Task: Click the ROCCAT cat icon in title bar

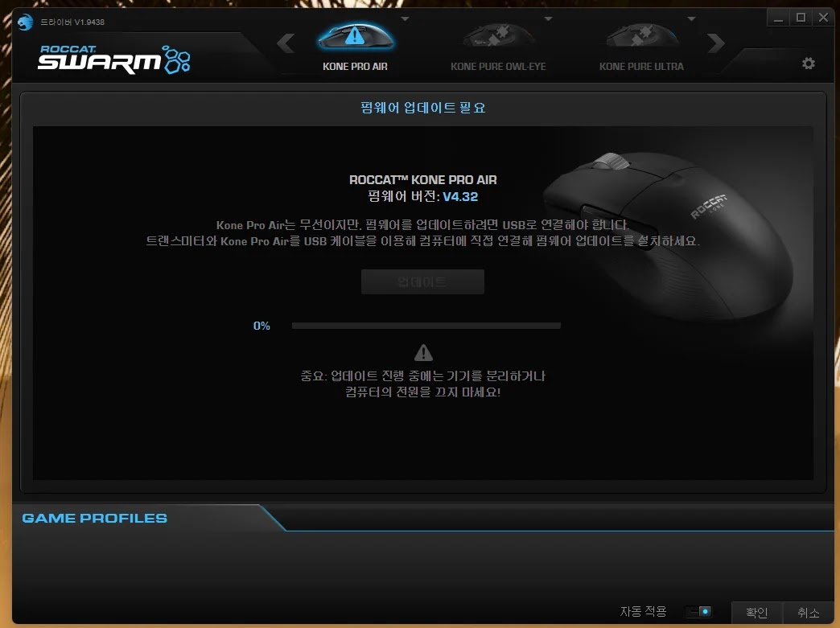Action: point(25,22)
